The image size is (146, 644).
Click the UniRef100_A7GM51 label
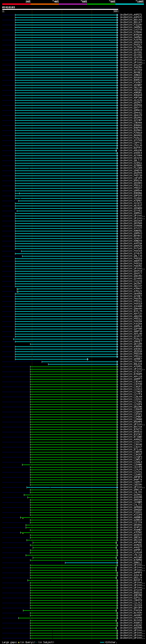pos(131,367)
